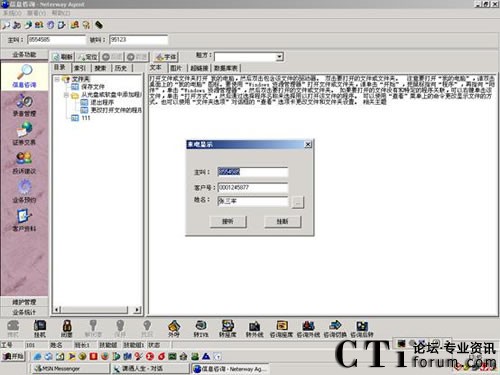Viewport: 500px width, 375px height.
Task: Switch to the 索引 index tab
Action: pos(80,68)
